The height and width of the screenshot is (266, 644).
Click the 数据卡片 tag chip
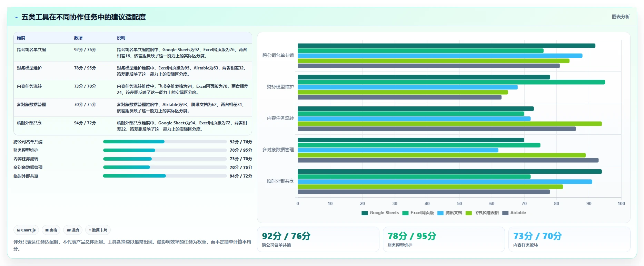tap(98, 230)
